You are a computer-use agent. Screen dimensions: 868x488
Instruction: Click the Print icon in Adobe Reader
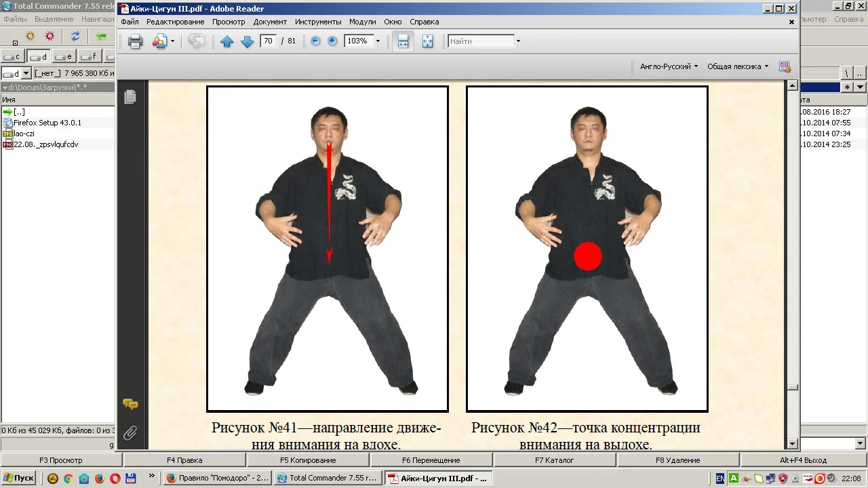(135, 41)
